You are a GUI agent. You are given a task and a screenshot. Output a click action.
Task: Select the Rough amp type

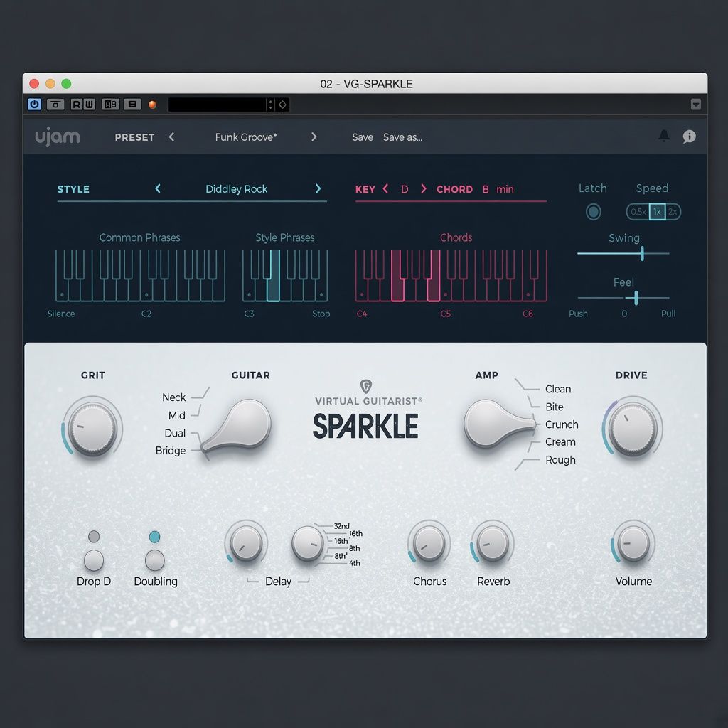[560, 460]
